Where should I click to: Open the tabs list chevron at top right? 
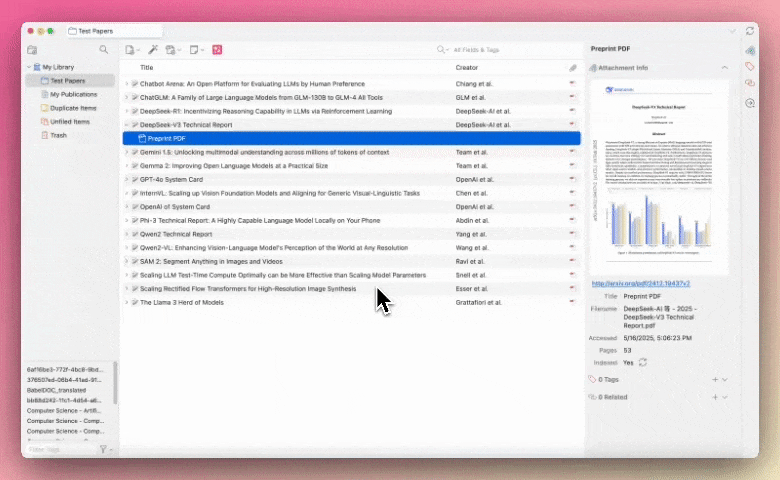click(x=732, y=31)
